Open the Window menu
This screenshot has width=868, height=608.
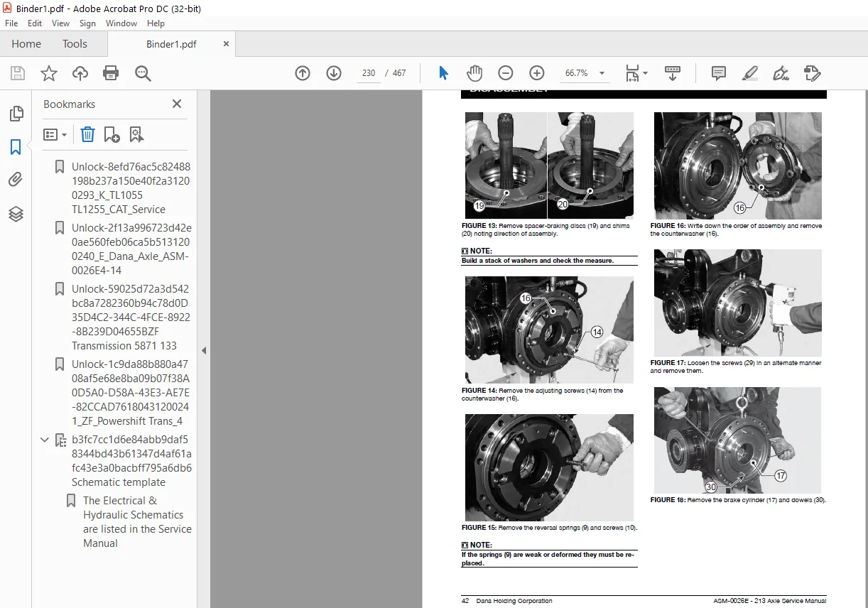(x=121, y=23)
